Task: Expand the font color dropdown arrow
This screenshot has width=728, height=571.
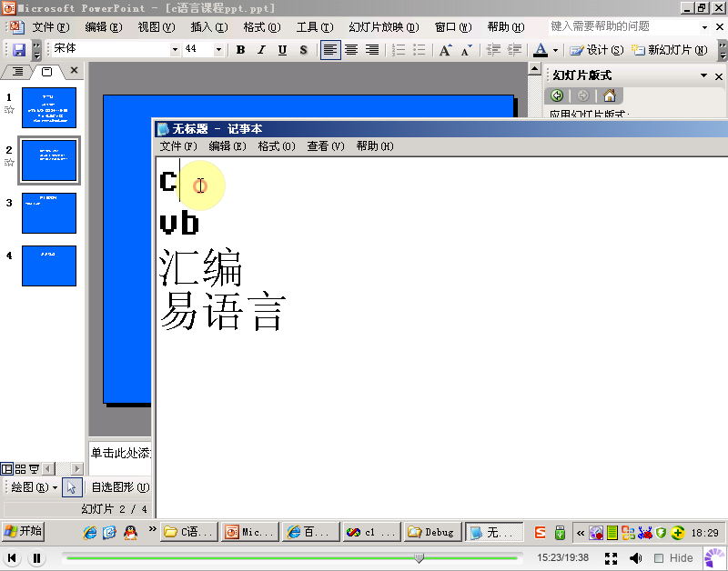Action: (x=555, y=50)
